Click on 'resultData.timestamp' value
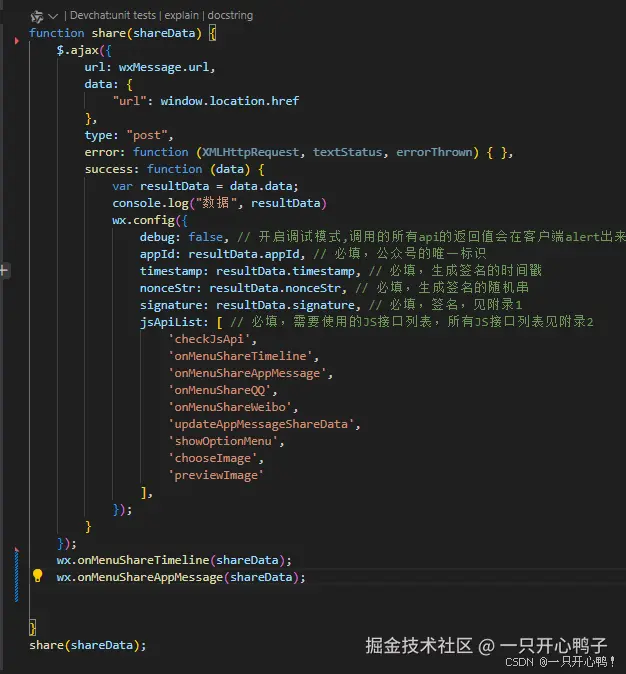Image resolution: width=626 pixels, height=674 pixels. pos(285,271)
